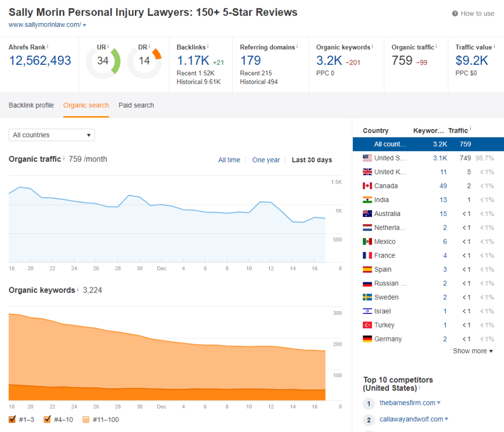Click the Netherlands flag icon
This screenshot has width=504, height=432.
367,228
